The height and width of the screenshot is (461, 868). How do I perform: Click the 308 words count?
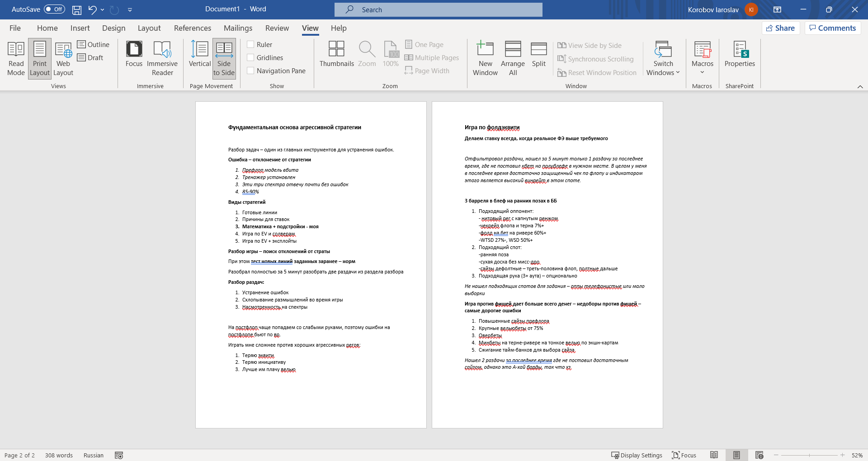(59, 455)
